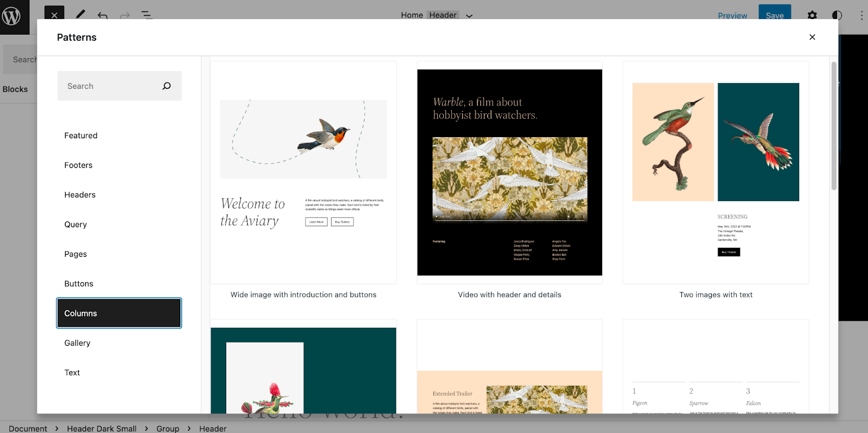The width and height of the screenshot is (868, 433).
Task: Click the Header breadcrumb item
Action: pyautogui.click(x=213, y=428)
